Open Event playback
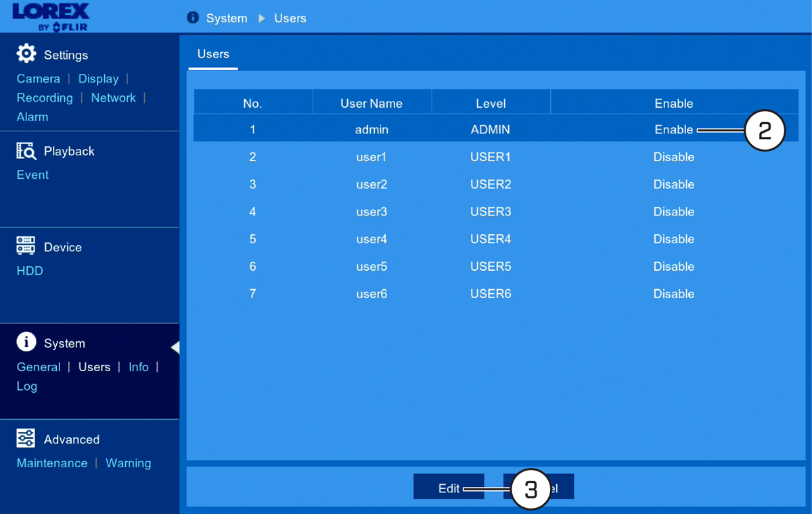The image size is (812, 514). click(x=32, y=175)
